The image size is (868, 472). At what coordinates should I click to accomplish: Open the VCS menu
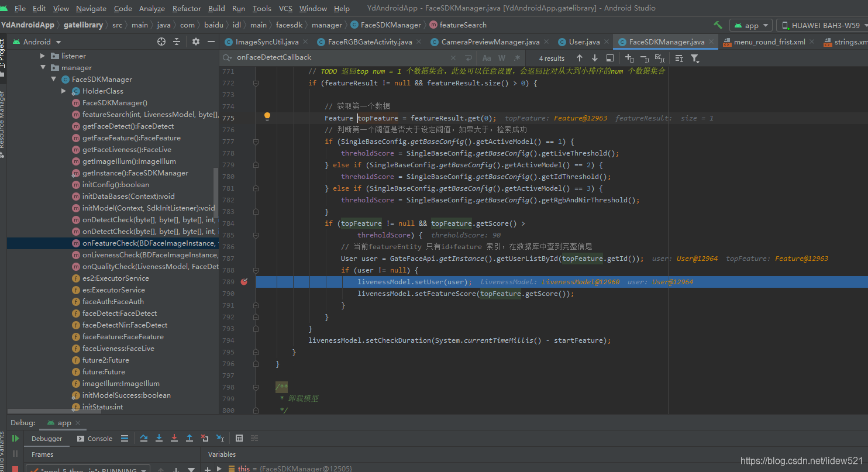pos(285,8)
